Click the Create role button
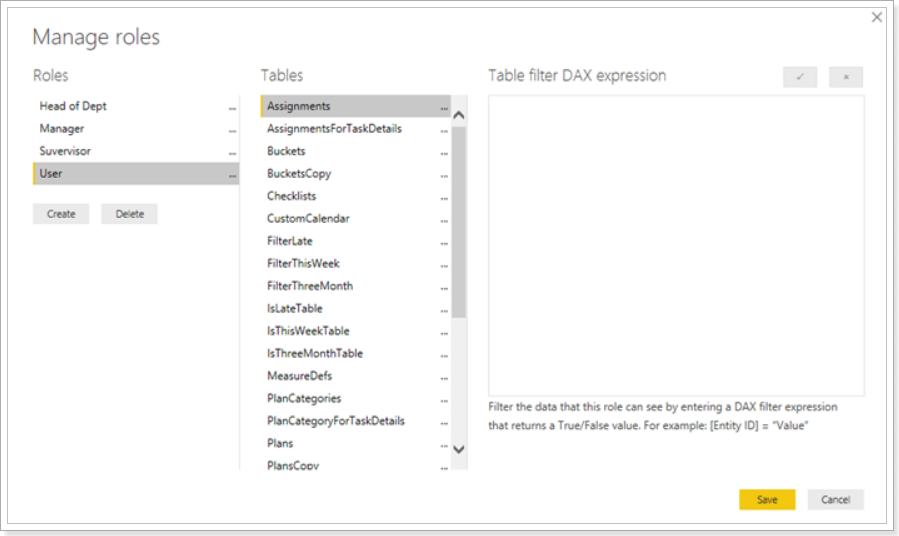Screen dimensions: 899x536 click(x=61, y=214)
